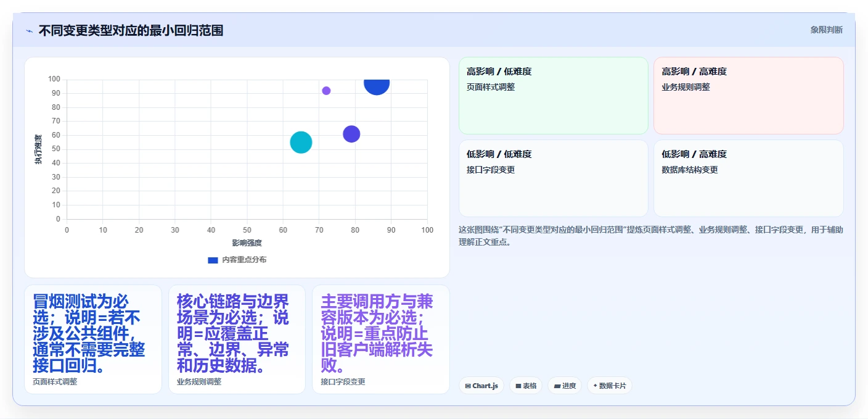Click the 页面样式调整 text in the green quadrant
This screenshot has height=419, width=868.
491,87
